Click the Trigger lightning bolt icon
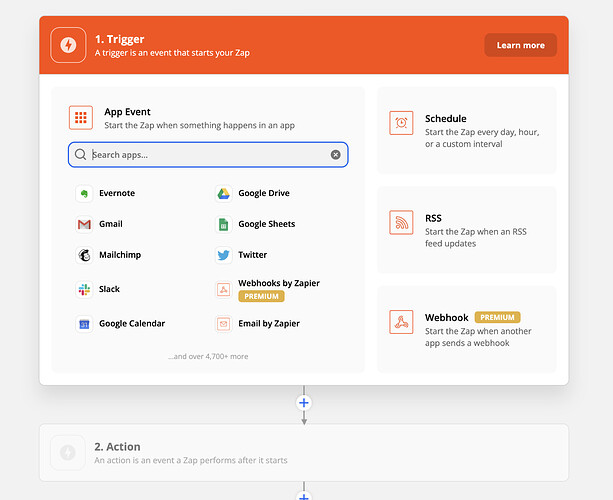Viewport: 613px width, 500px height. pyautogui.click(x=68, y=45)
